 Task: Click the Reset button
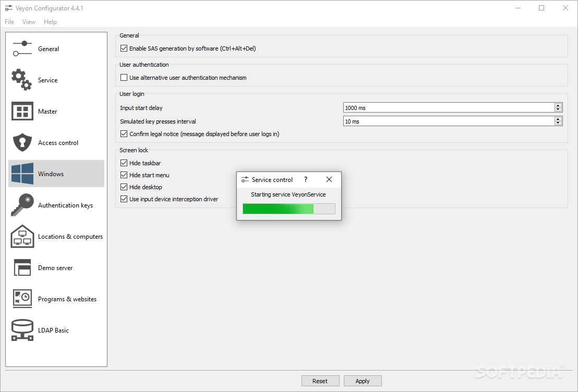[x=320, y=381]
